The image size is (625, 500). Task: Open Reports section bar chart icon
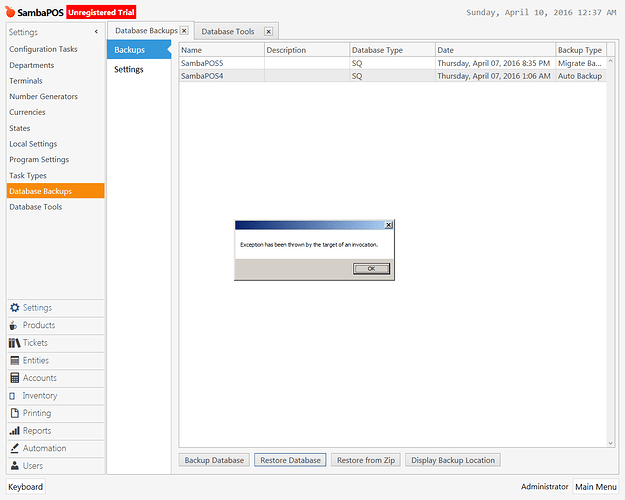[14, 431]
